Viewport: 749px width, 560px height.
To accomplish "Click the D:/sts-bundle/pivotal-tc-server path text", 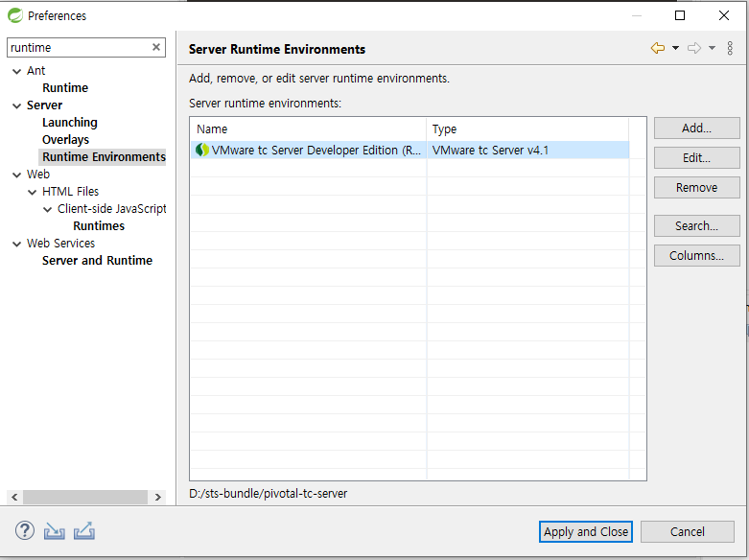I will coord(268,493).
